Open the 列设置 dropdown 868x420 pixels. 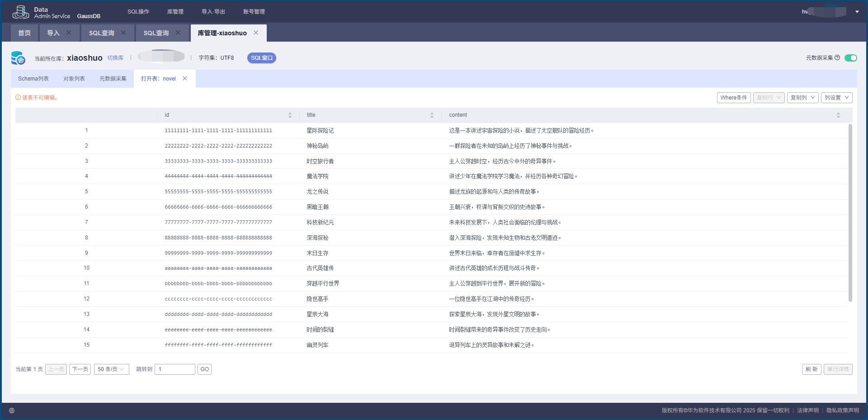[x=836, y=98]
